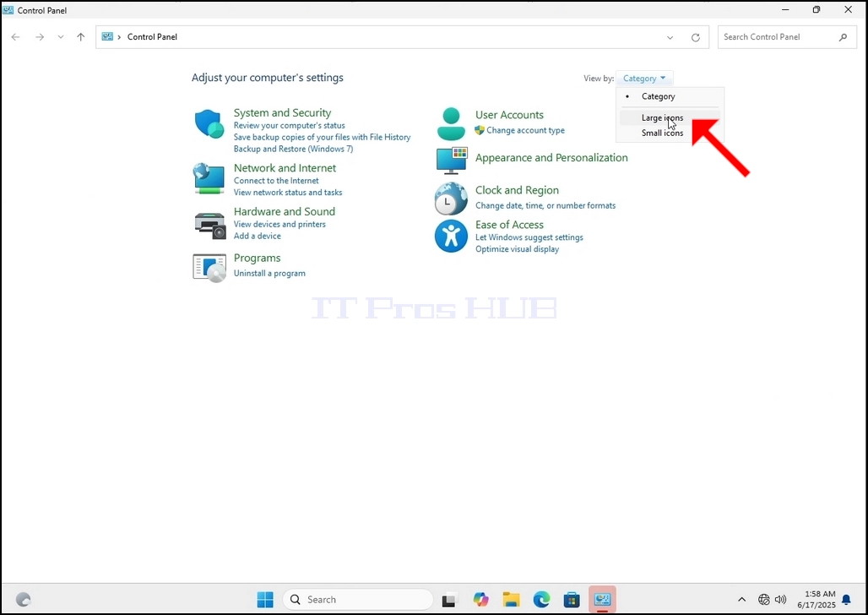Expand address bar breadcrumb chevron
Screen dimensions: 868x615
(119, 37)
